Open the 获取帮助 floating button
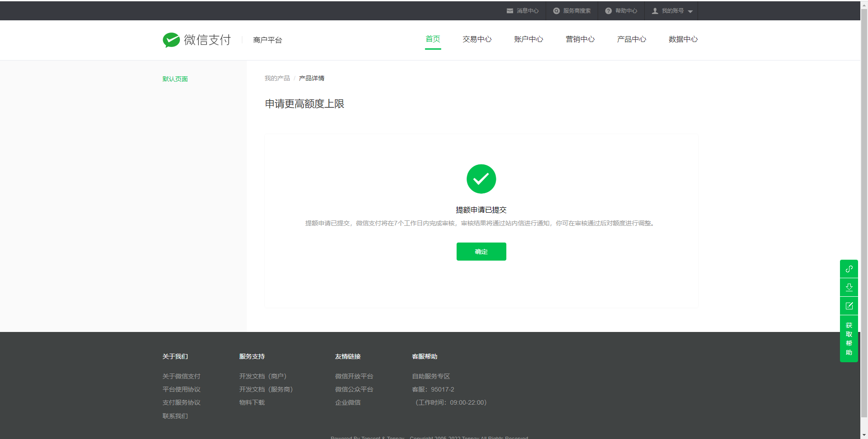 pos(849,339)
